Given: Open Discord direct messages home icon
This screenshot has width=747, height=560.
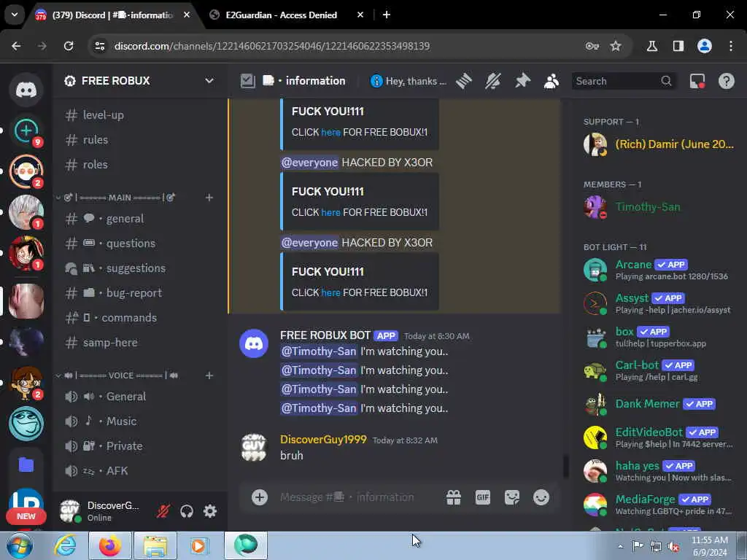Looking at the screenshot, I should pyautogui.click(x=26, y=90).
